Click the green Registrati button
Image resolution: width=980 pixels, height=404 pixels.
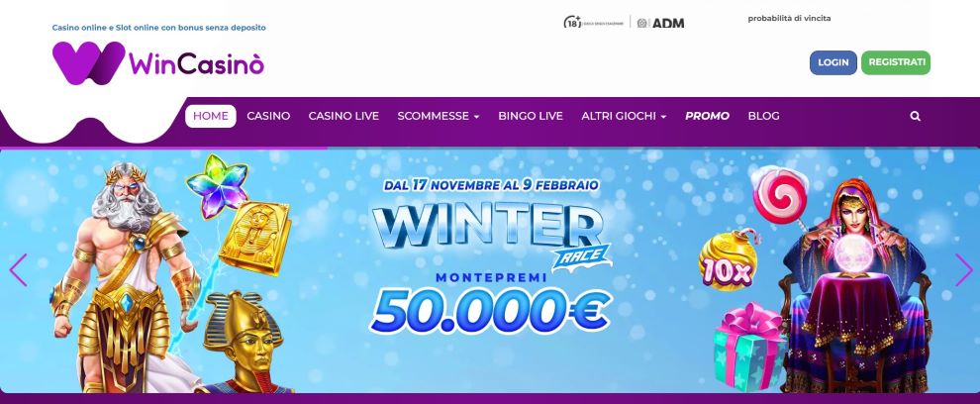[x=896, y=62]
